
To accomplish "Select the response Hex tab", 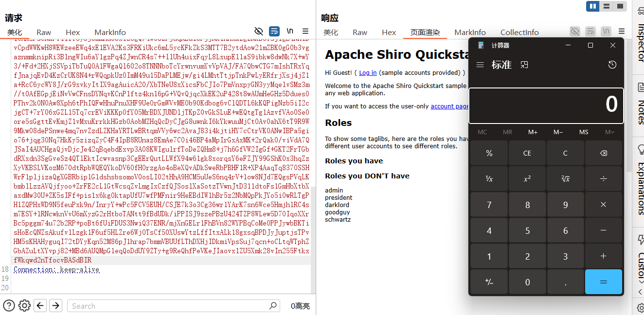I will coord(389,32).
